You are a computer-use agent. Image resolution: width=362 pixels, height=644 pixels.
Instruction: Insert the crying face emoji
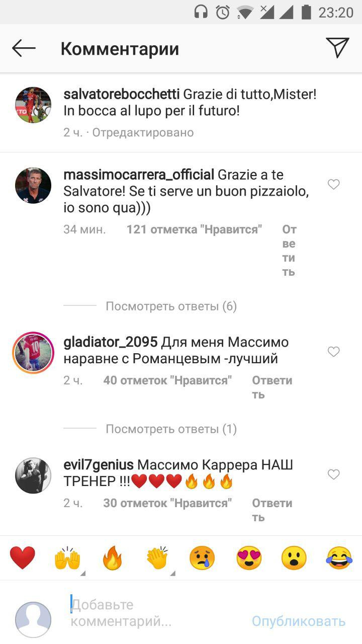(202, 558)
